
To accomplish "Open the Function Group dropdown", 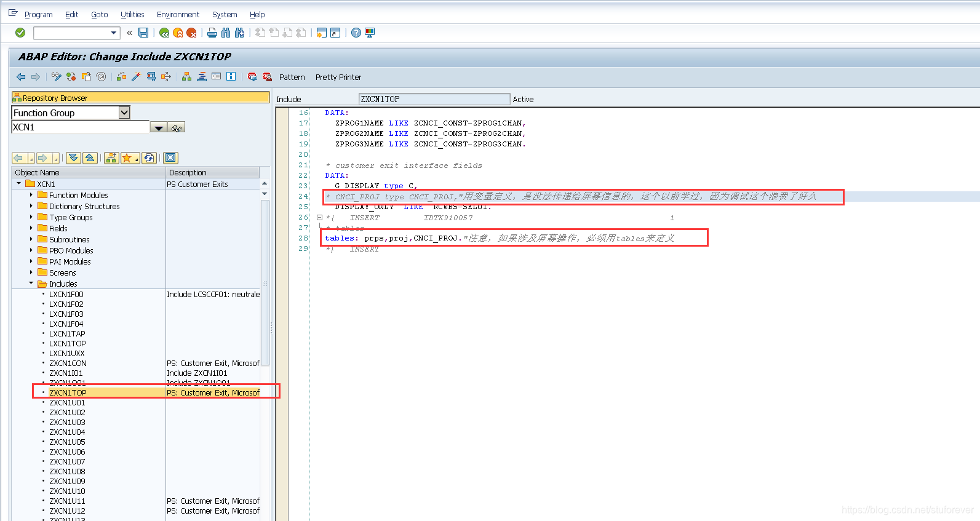I will [124, 113].
